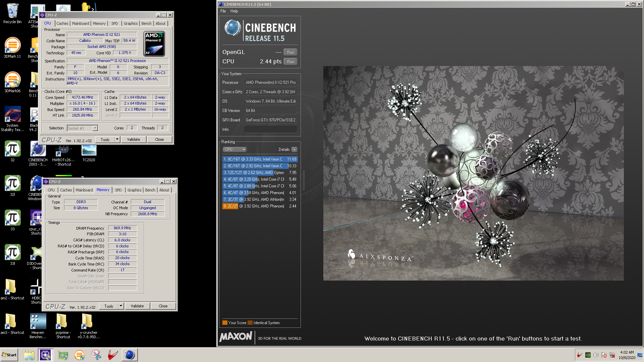The height and width of the screenshot is (362, 644).
Task: Click Close button in lower CPU-Z
Action: (x=163, y=306)
